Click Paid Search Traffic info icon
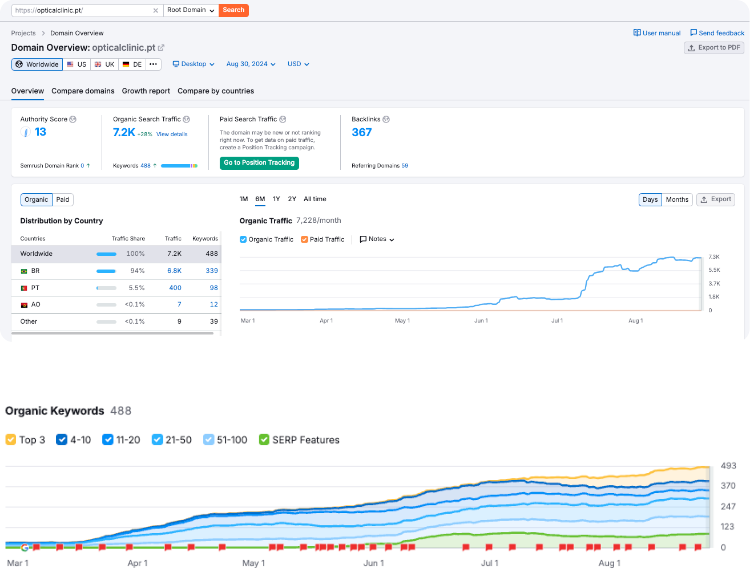This screenshot has width=750, height=580. pos(283,120)
